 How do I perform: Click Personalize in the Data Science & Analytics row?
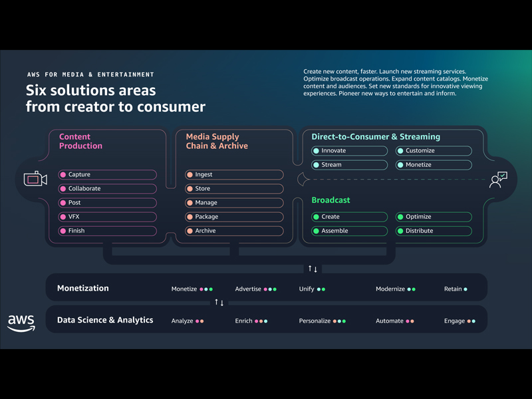(315, 321)
